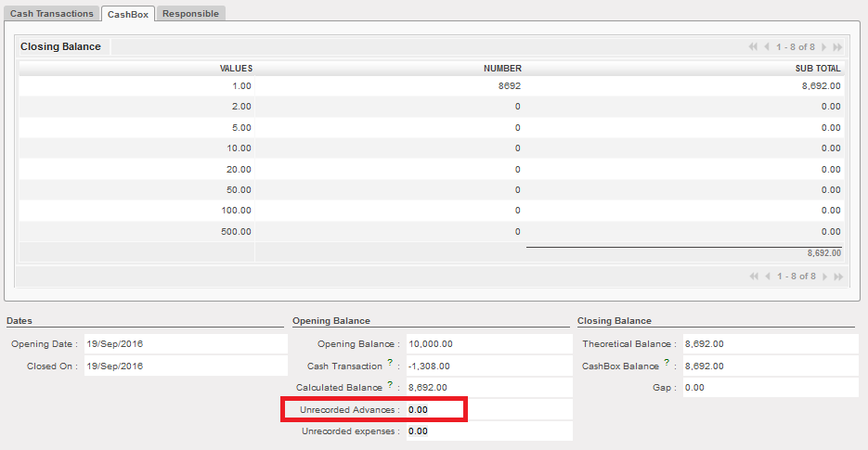Select the row with number 8692
This screenshot has height=450, width=868.
pos(432,85)
